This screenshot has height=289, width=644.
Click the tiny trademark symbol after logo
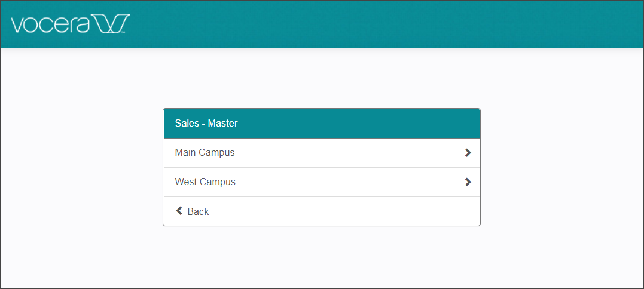[124, 33]
